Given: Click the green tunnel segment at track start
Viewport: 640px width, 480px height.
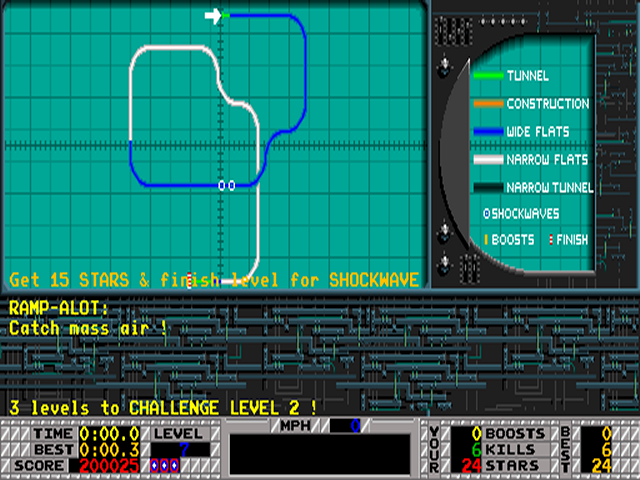Looking at the screenshot, I should coord(226,16).
